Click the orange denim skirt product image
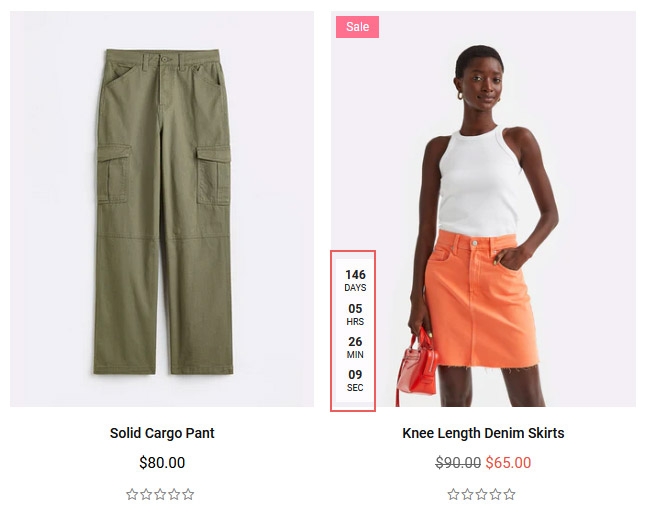This screenshot has height=512, width=652. coord(483,209)
